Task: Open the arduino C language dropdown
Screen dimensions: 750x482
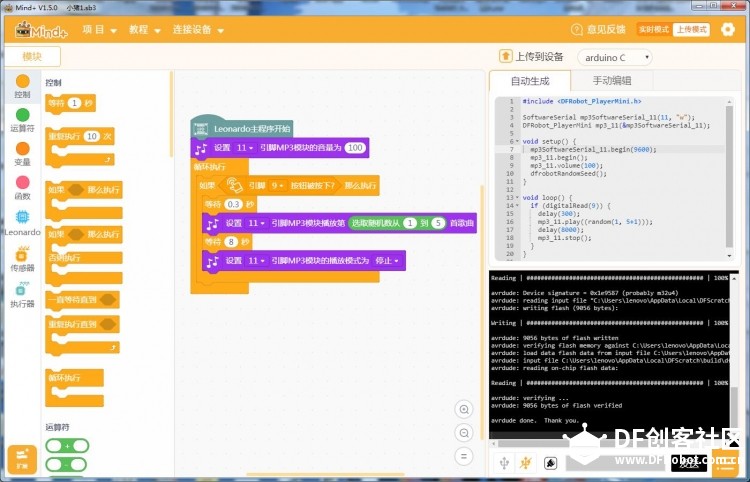Action: pyautogui.click(x=615, y=58)
